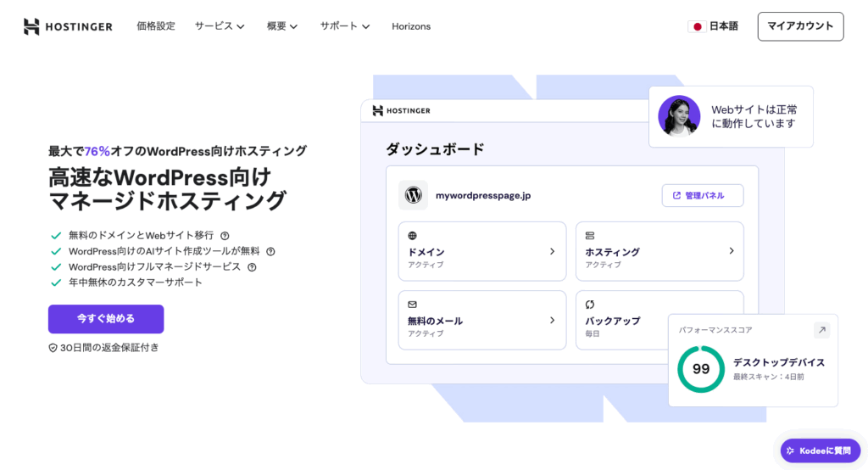Expand the サポート dropdown menu
Viewport: 868px width, 470px height.
pyautogui.click(x=344, y=26)
